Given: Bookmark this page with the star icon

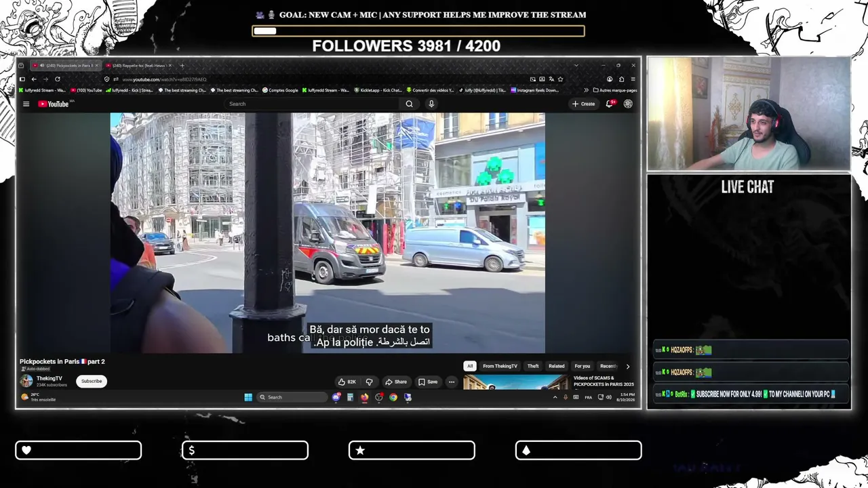Looking at the screenshot, I should [560, 79].
